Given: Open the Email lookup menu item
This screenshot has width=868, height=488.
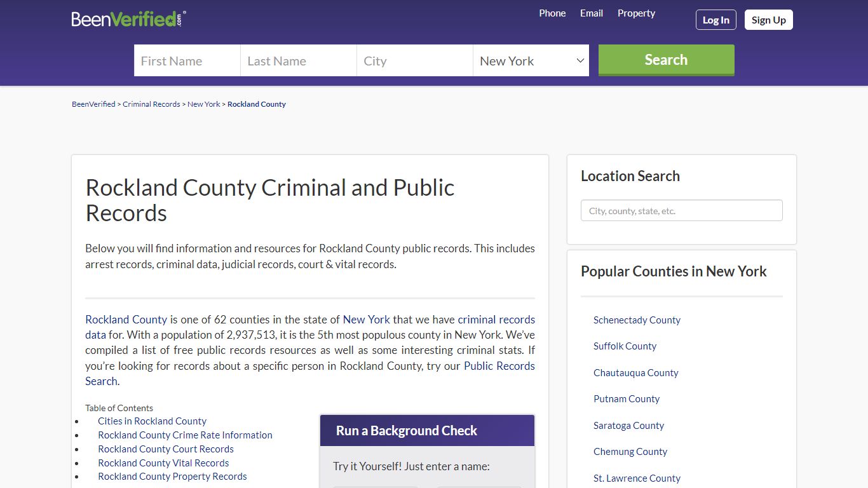Looking at the screenshot, I should tap(592, 13).
